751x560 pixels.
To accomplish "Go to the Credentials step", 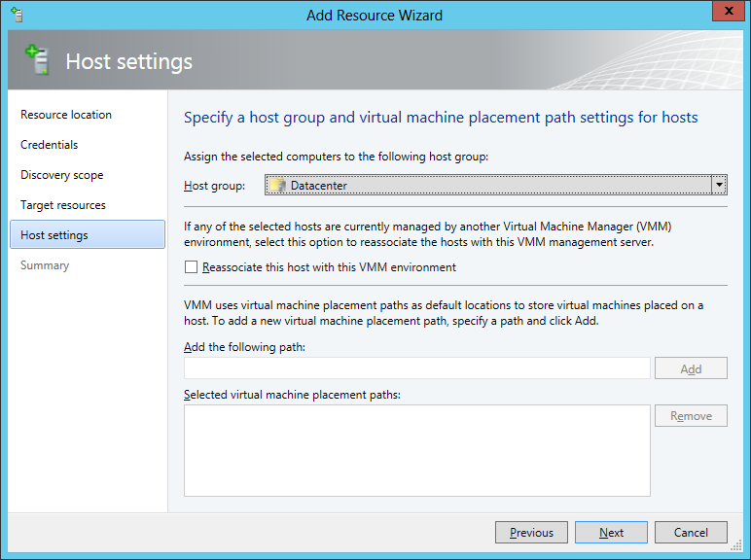I will pyautogui.click(x=49, y=145).
